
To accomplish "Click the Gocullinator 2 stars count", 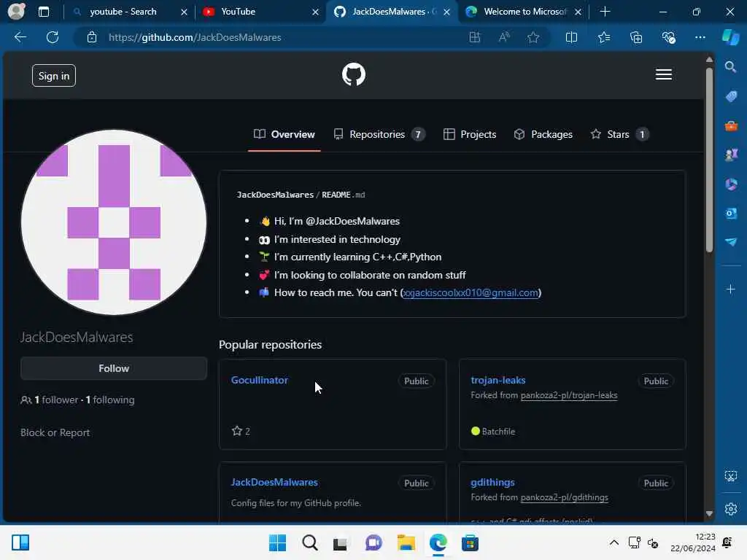I will pyautogui.click(x=241, y=431).
